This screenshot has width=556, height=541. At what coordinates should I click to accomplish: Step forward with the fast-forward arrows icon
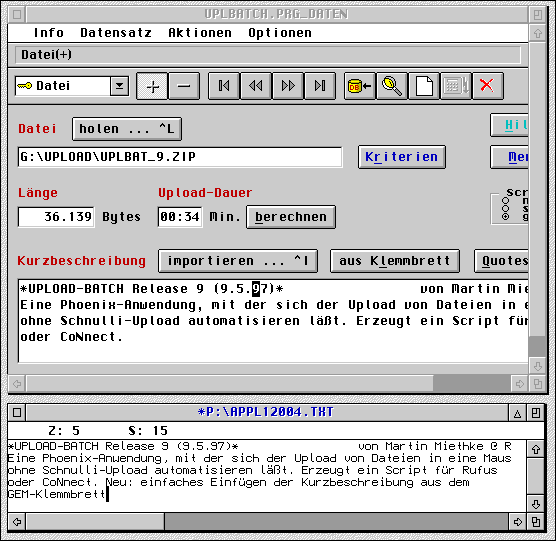(288, 86)
